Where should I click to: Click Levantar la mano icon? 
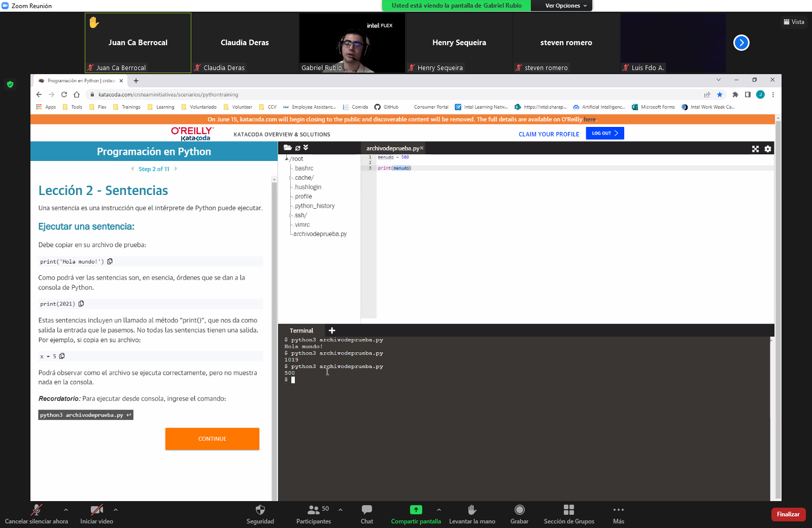pyautogui.click(x=471, y=510)
